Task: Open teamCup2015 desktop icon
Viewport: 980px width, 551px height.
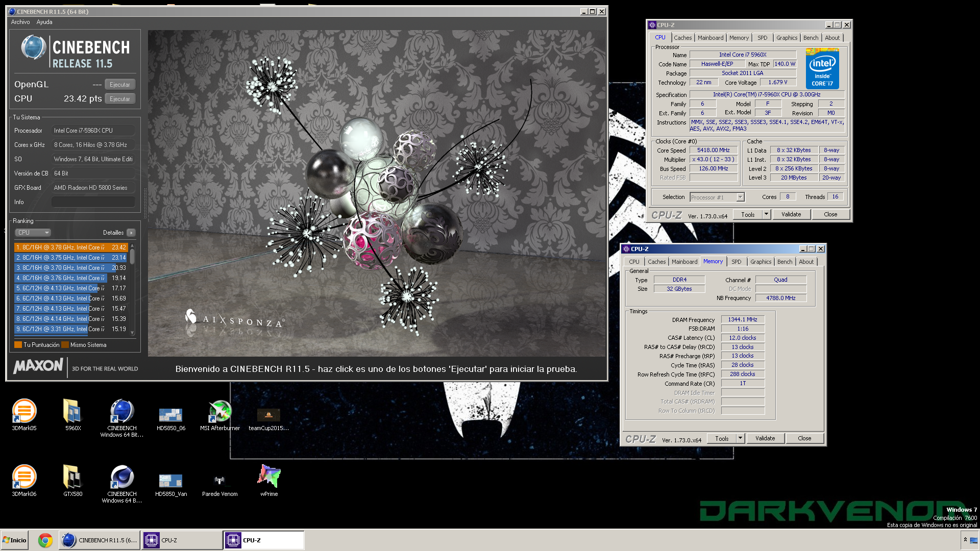Action: [268, 418]
